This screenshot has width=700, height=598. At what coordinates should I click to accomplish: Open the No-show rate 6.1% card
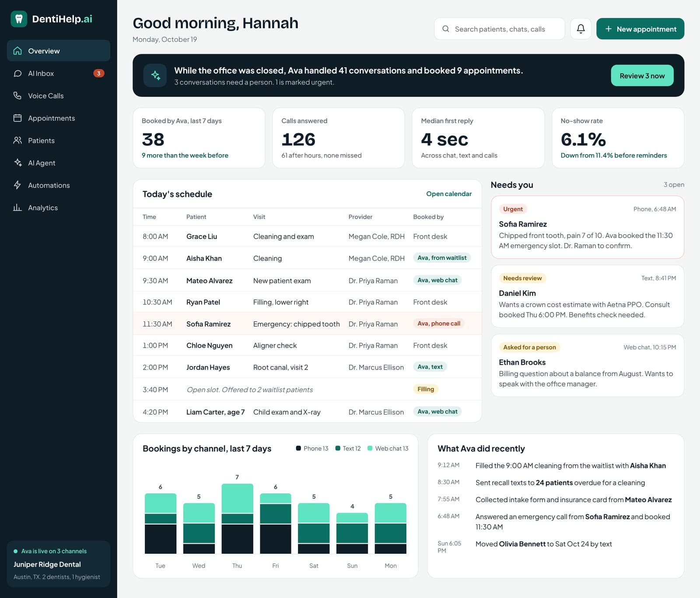(x=618, y=138)
